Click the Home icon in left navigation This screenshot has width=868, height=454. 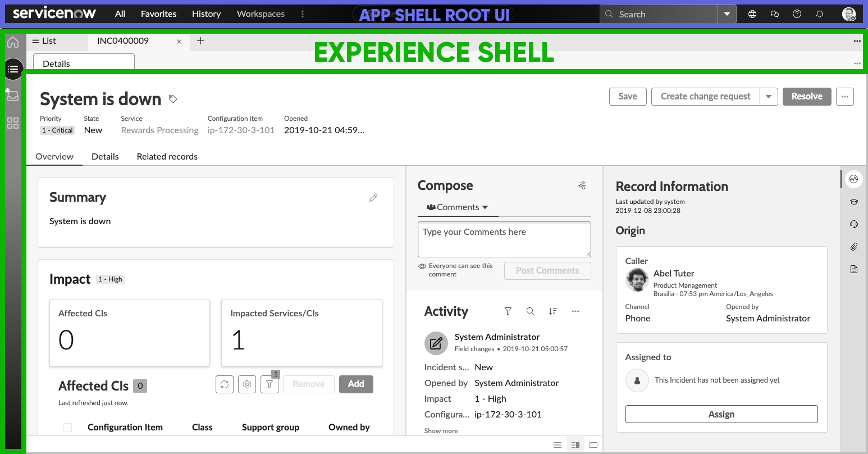click(x=12, y=42)
